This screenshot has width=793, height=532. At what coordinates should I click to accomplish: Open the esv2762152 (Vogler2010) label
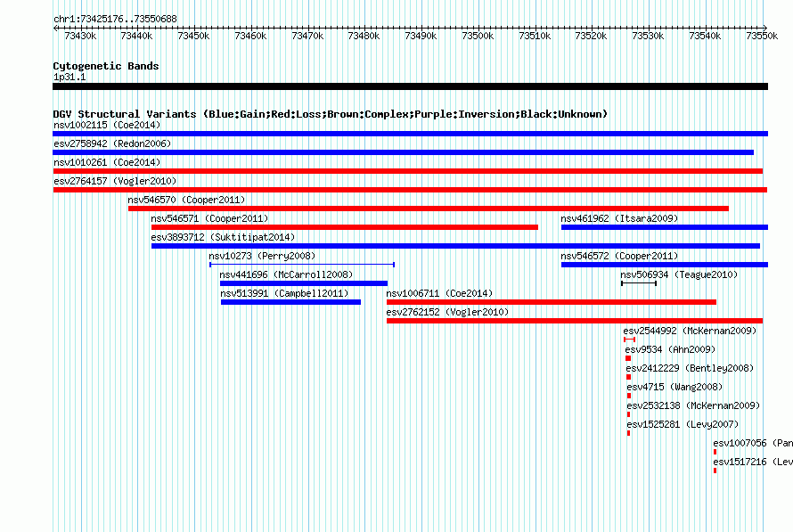click(x=447, y=312)
